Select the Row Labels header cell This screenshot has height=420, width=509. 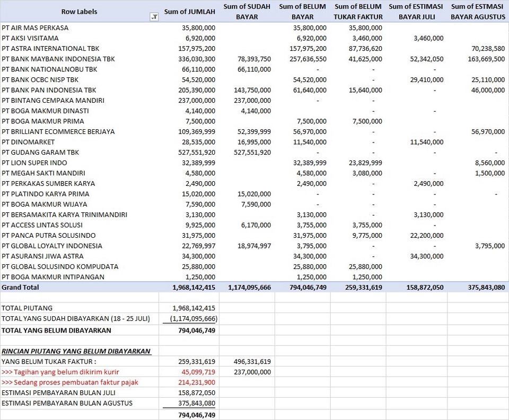[x=79, y=12]
